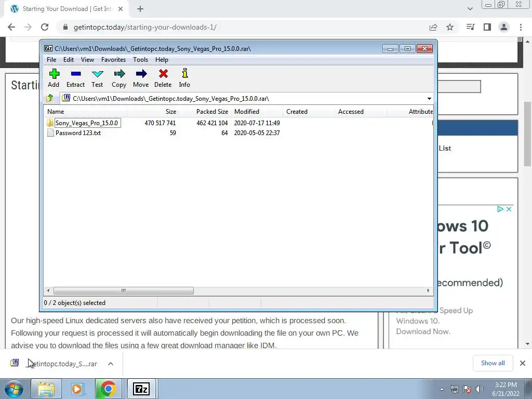Sort by the Modified column header
This screenshot has width=532, height=399.
[257, 112]
